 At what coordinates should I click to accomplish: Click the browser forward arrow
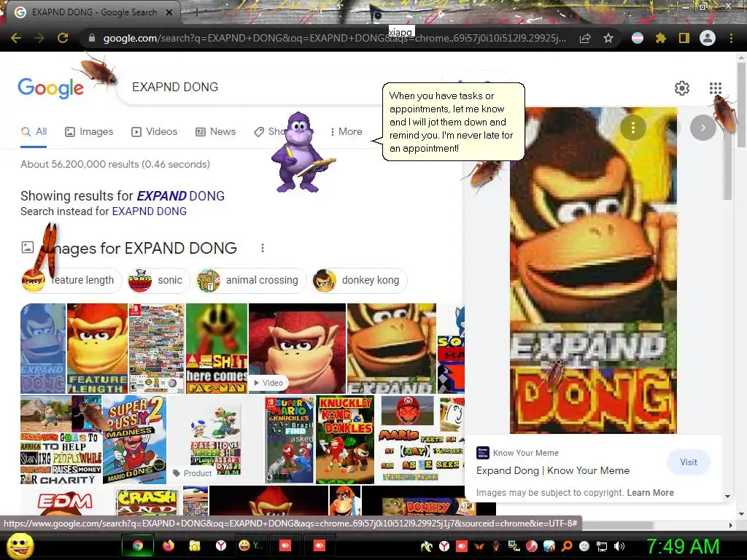pyautogui.click(x=39, y=38)
